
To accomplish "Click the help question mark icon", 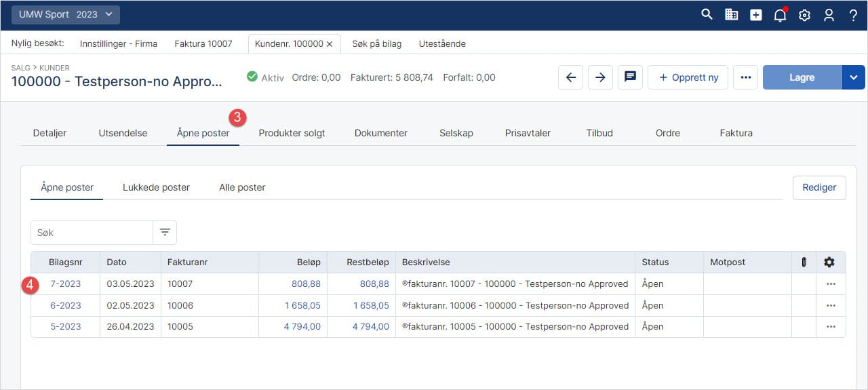I will [x=853, y=15].
